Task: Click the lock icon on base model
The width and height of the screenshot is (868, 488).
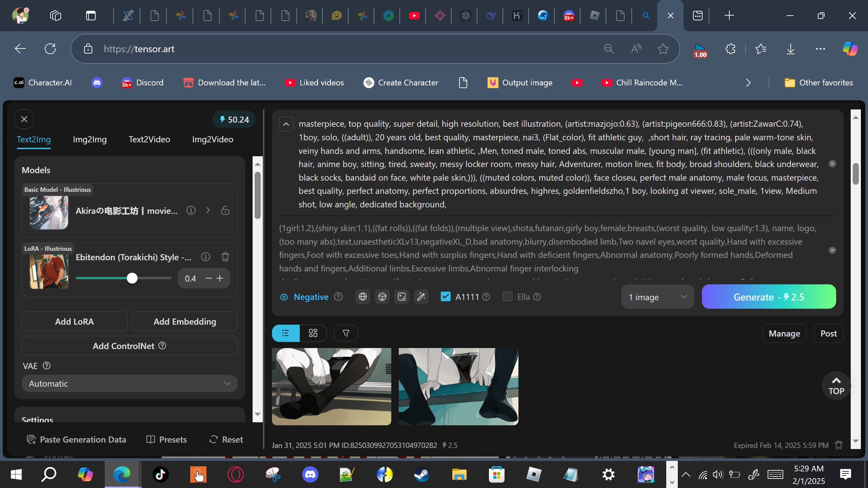Action: click(225, 210)
